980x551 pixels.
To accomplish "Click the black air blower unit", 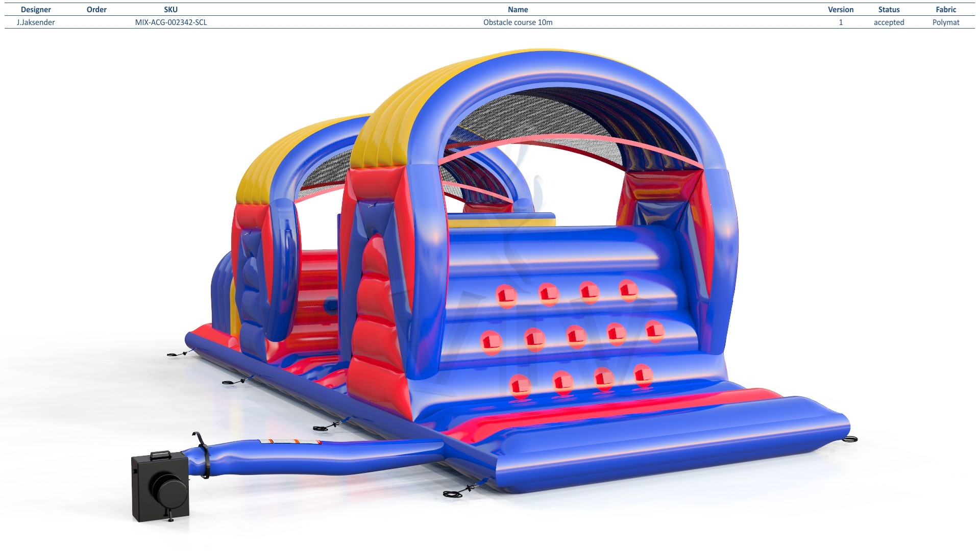I will [x=160, y=486].
